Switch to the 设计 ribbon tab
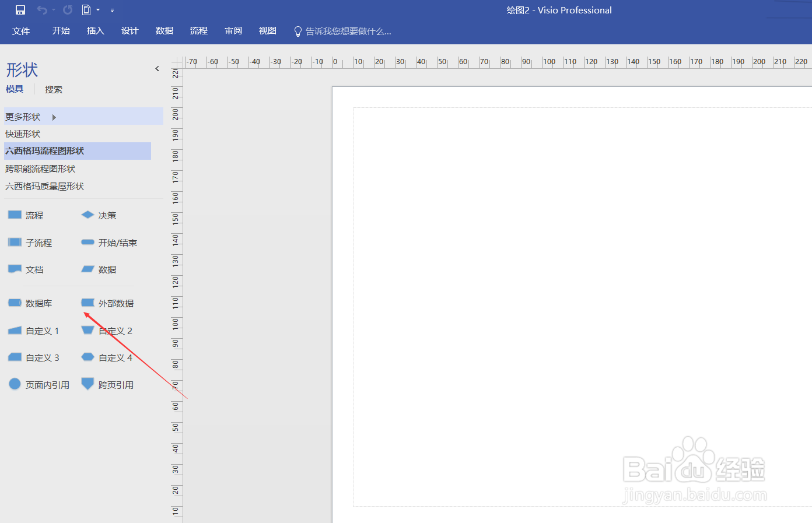This screenshot has height=523, width=812. pos(129,31)
